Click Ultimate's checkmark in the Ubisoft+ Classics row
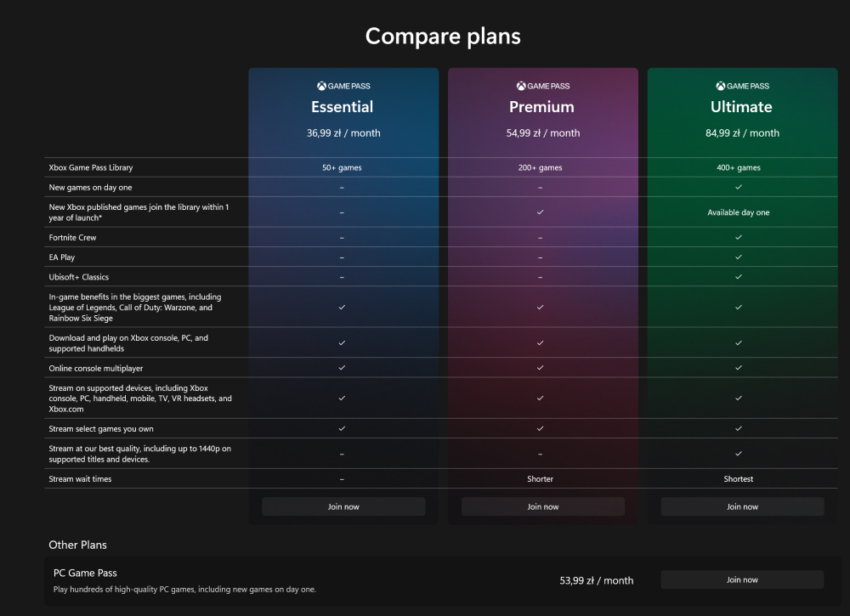The width and height of the screenshot is (850, 616). pyautogui.click(x=739, y=277)
